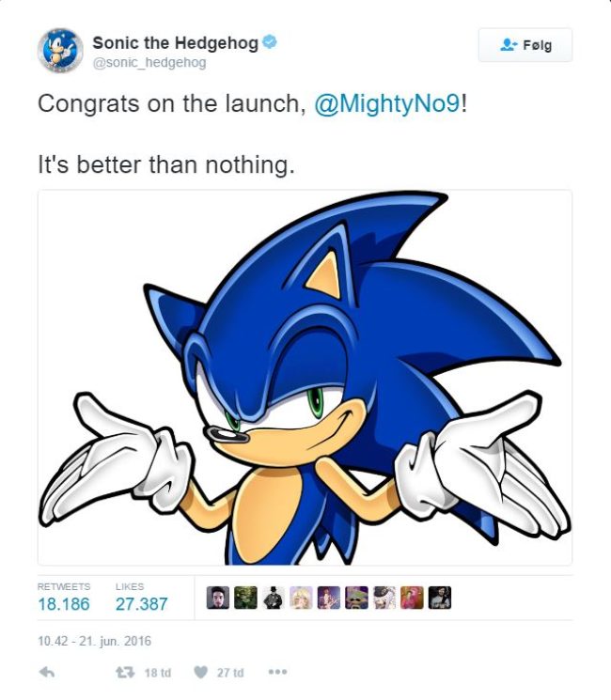
Task: Click the green second liker avatar
Action: [245, 598]
